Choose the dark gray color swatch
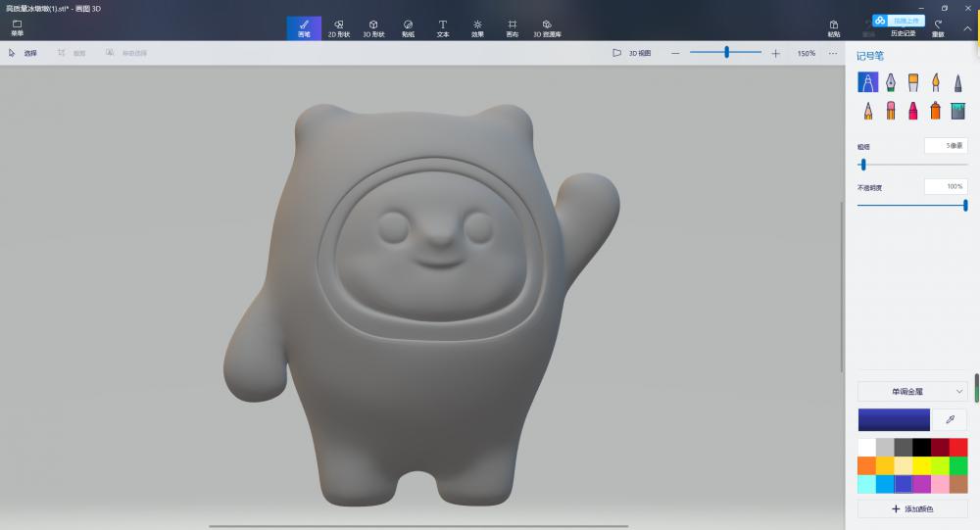Image resolution: width=980 pixels, height=530 pixels. point(904,448)
